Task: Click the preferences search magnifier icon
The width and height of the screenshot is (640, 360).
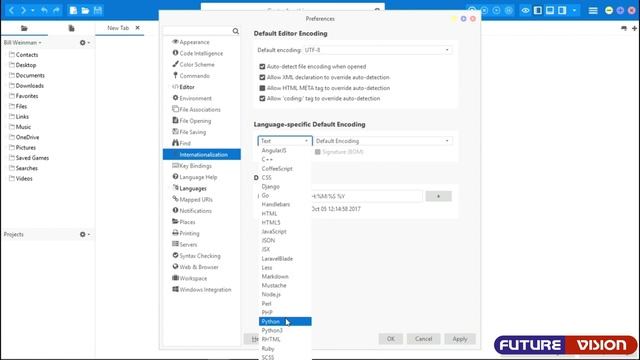Action: pos(236,31)
